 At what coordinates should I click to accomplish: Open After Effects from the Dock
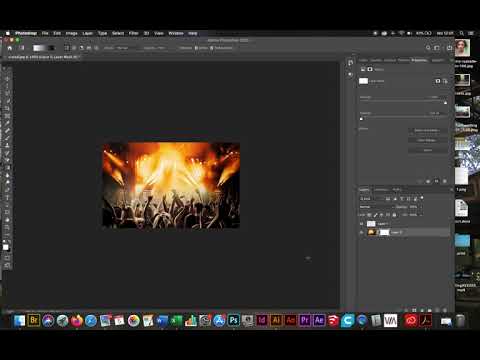319,320
